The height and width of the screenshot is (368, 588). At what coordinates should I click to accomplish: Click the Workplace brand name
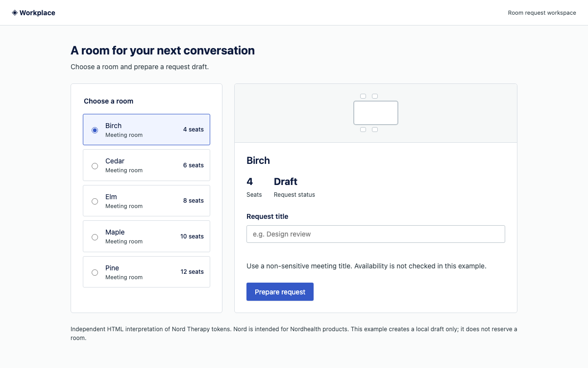[x=37, y=13]
